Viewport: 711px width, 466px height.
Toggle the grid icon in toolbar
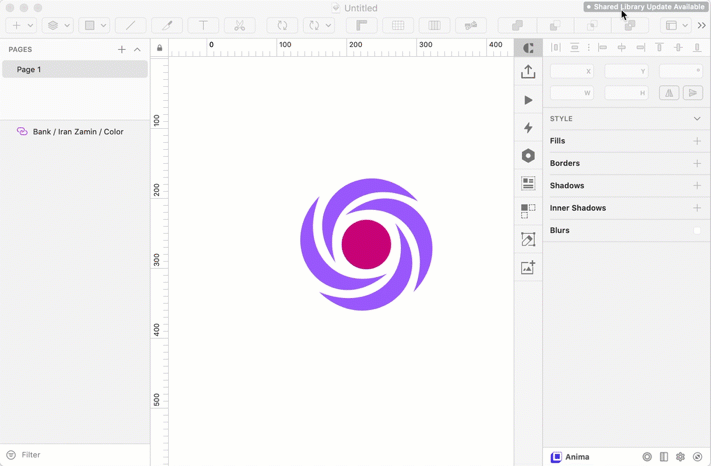(398, 25)
